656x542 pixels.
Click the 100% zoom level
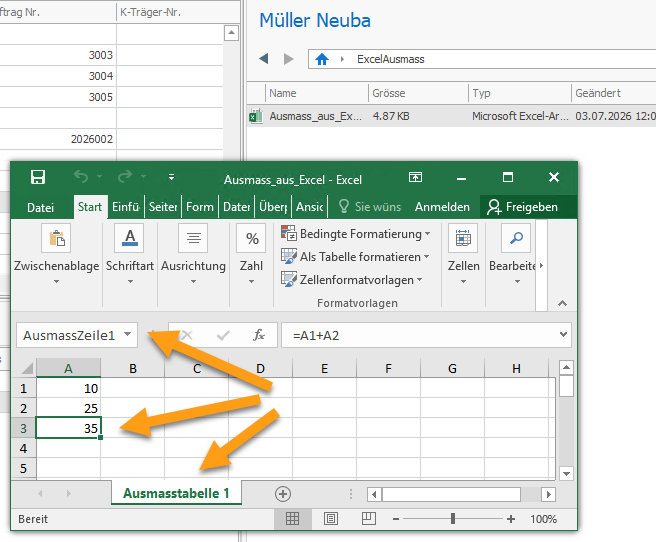pyautogui.click(x=543, y=519)
